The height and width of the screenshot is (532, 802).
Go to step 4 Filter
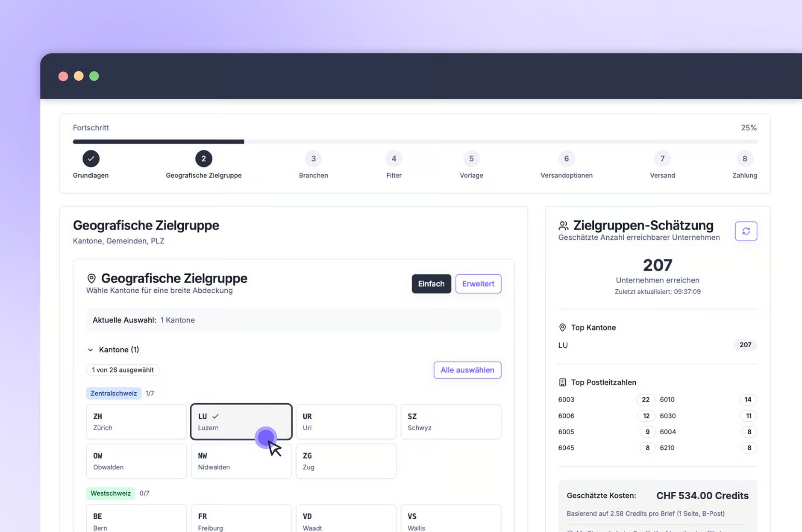(394, 159)
